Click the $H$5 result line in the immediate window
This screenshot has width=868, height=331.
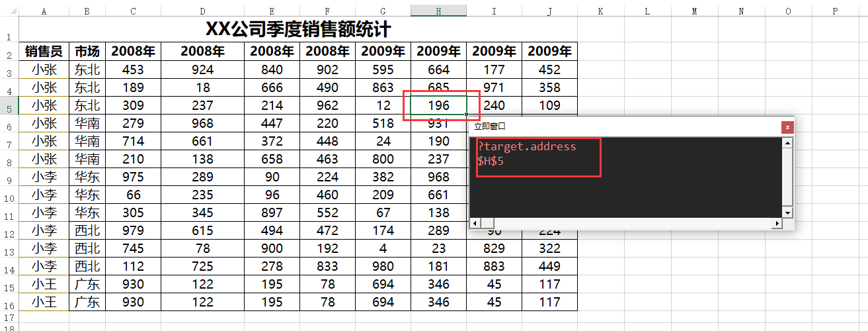pyautogui.click(x=490, y=160)
